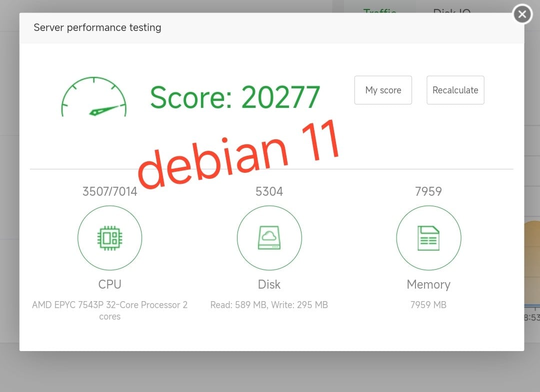Select the memory score 7959

pos(428,192)
